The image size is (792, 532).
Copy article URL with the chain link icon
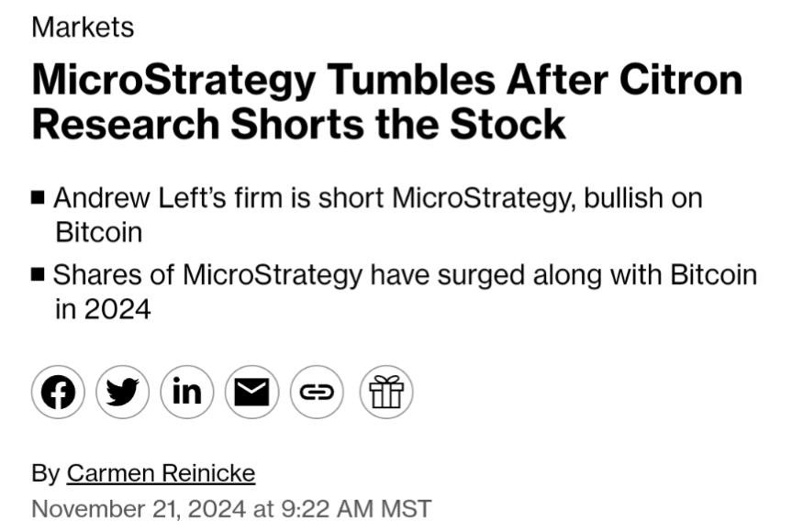pos(317,392)
